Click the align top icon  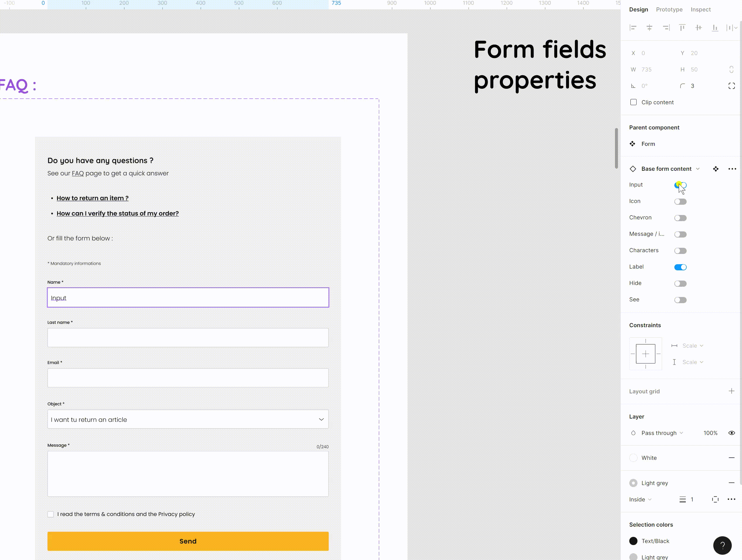(x=682, y=28)
